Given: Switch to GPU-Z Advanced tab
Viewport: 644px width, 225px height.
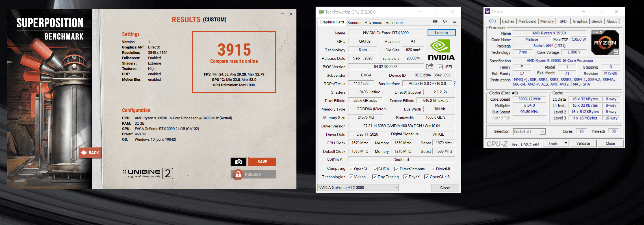Looking at the screenshot, I should [373, 23].
